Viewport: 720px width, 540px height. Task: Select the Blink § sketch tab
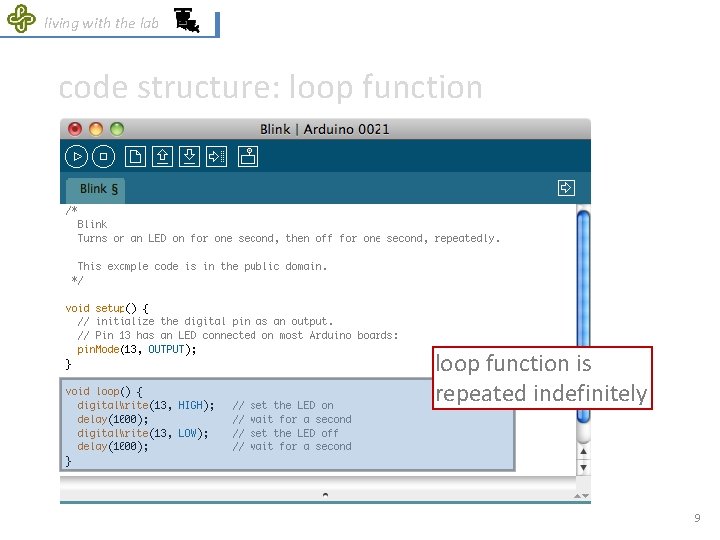point(96,190)
